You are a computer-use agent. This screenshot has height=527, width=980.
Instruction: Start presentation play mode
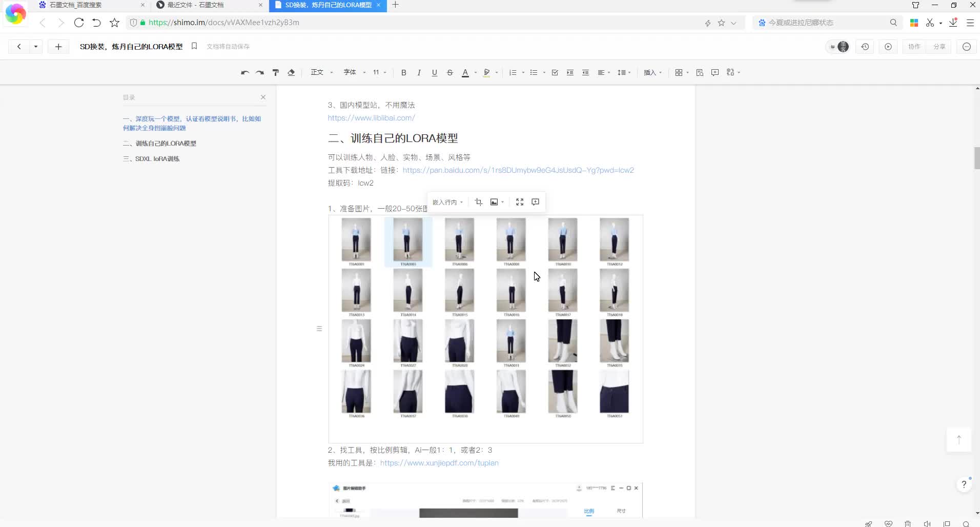point(888,47)
